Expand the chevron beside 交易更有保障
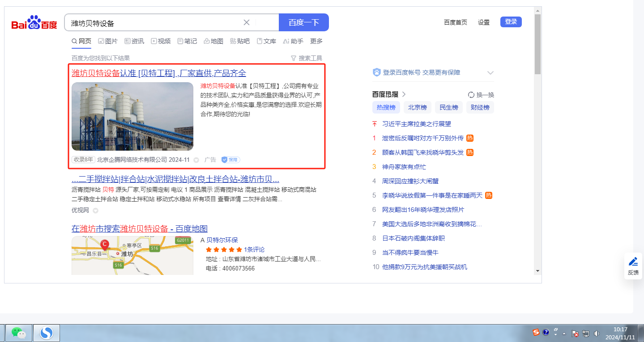 pyautogui.click(x=490, y=73)
